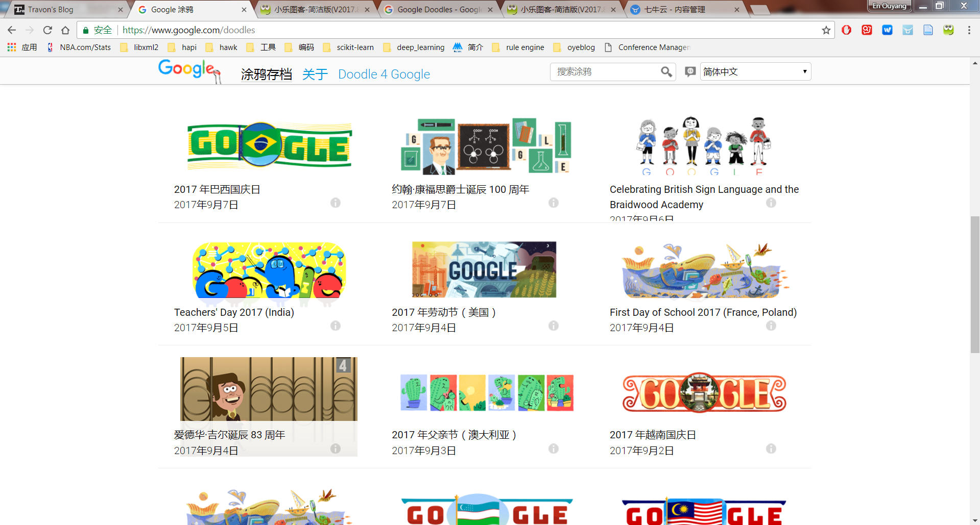
Task: Open new tab button
Action: [x=760, y=10]
